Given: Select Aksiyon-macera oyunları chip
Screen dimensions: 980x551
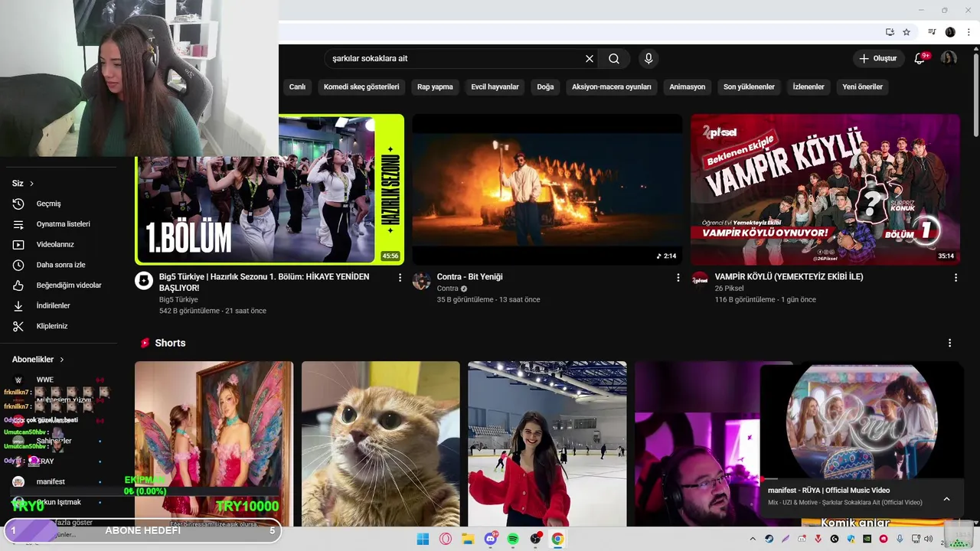Looking at the screenshot, I should (x=612, y=87).
